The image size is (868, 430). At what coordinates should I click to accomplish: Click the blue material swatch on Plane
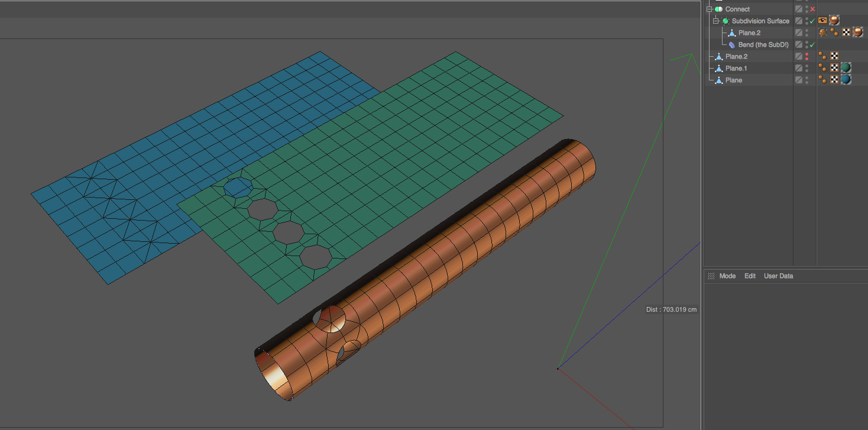[846, 80]
